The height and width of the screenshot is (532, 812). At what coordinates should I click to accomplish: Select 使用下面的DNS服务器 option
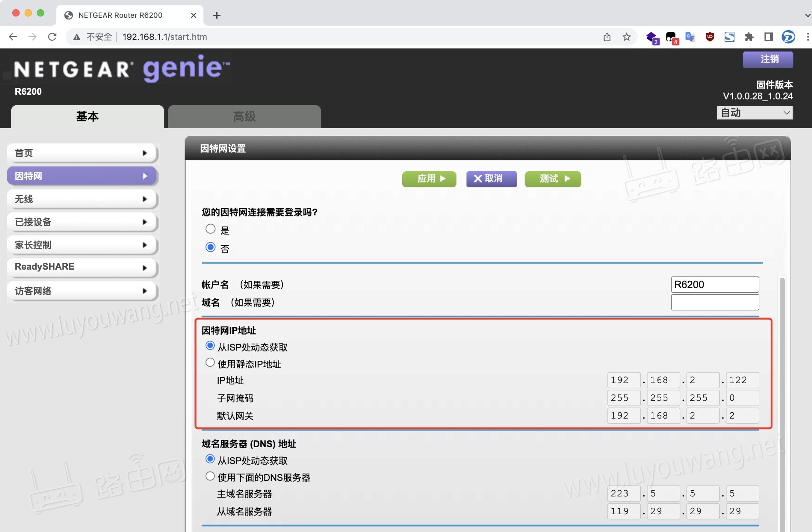210,476
